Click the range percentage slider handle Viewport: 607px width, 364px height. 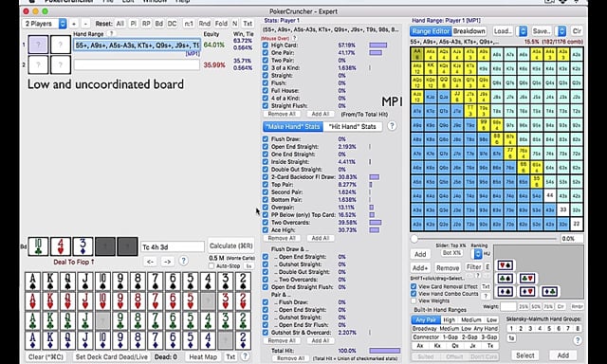click(x=414, y=239)
